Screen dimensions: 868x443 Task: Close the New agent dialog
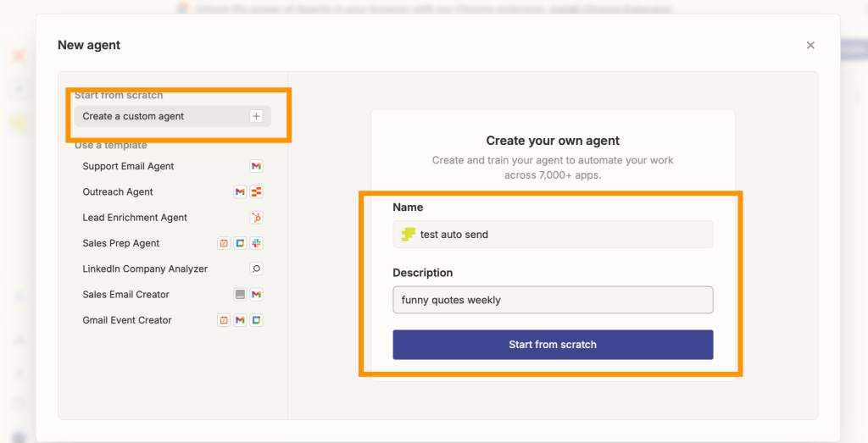click(x=810, y=46)
